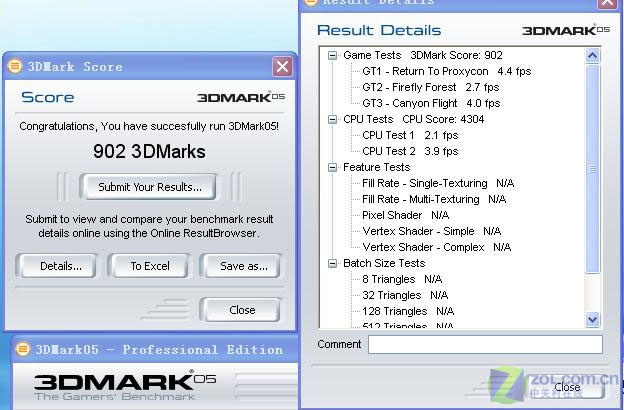
Task: Click the 3DMark Score window title icon
Action: tap(15, 66)
